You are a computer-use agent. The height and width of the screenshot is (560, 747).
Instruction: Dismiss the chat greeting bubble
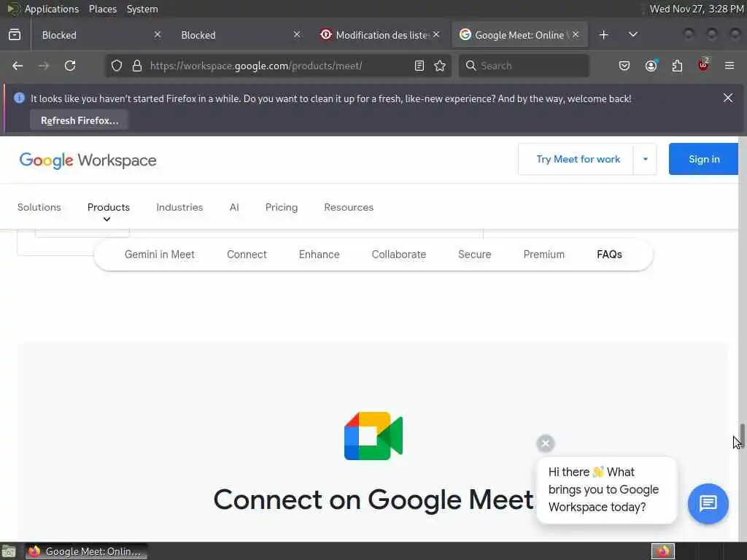(x=546, y=443)
